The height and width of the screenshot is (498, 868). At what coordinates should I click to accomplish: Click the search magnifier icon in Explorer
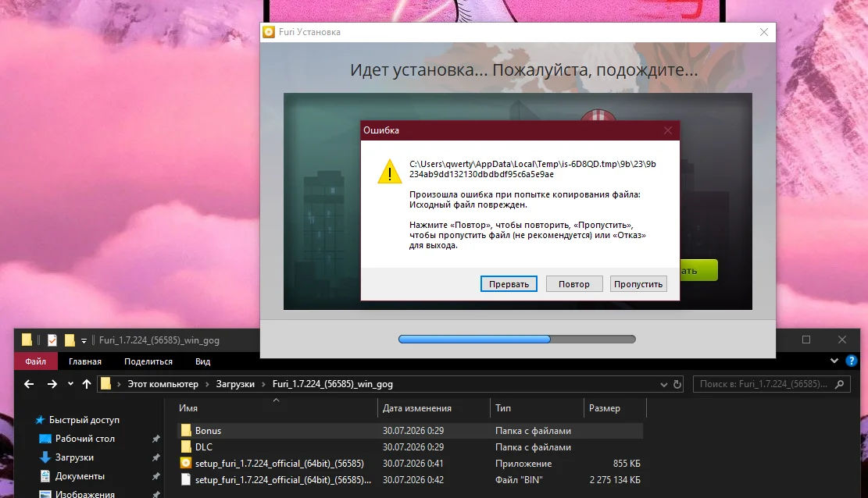pos(840,384)
